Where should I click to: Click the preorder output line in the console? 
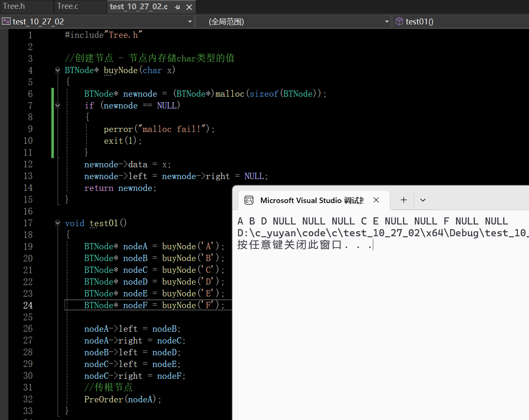(373, 221)
